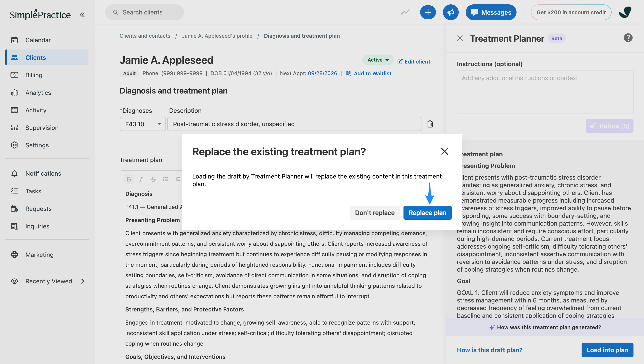
Task: Click the additional instructions text area
Action: (x=545, y=92)
